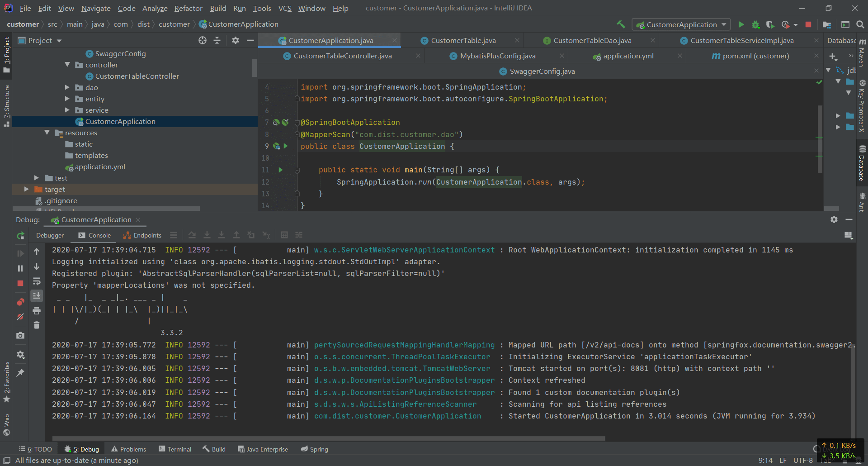Restore layout icon in Debug panel
Viewport: 868px width, 466px height.
pyautogui.click(x=849, y=235)
